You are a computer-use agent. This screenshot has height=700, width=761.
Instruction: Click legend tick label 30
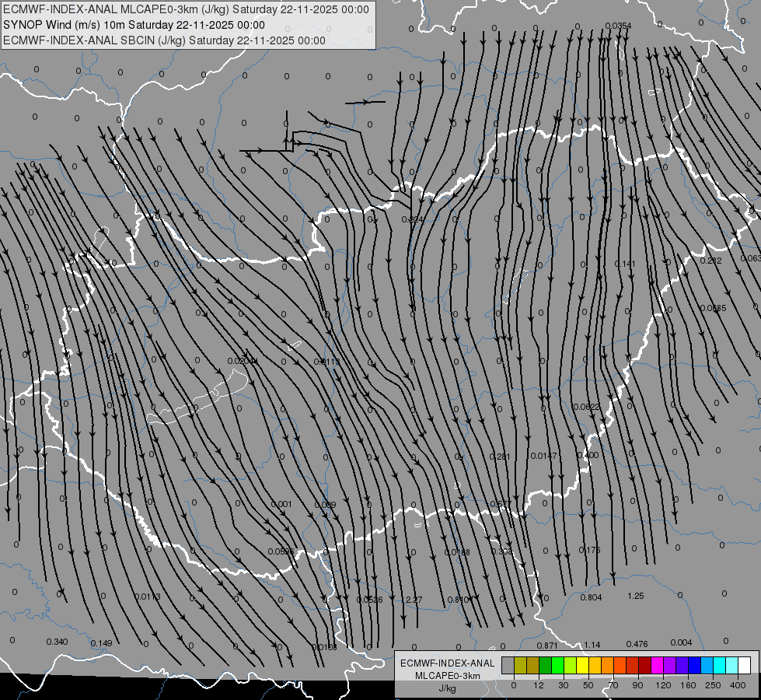coord(564,685)
